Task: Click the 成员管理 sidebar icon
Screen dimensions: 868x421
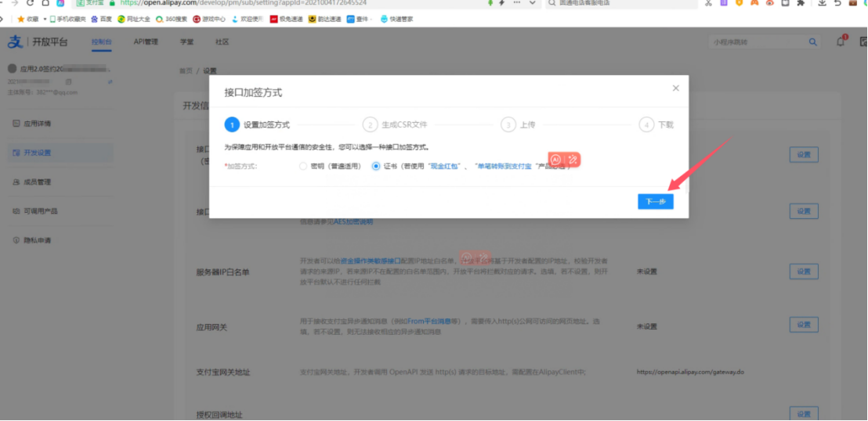Action: (x=16, y=182)
